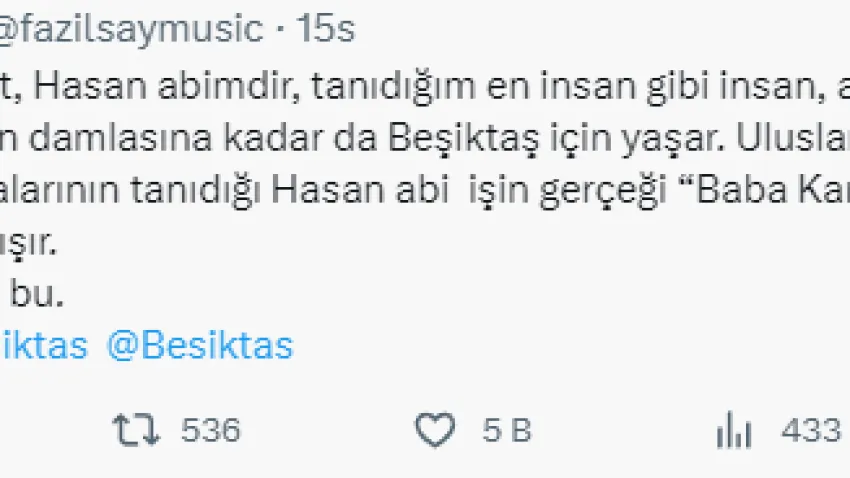Image resolution: width=850 pixels, height=478 pixels.
Task: Click the views count 433
Action: (810, 430)
